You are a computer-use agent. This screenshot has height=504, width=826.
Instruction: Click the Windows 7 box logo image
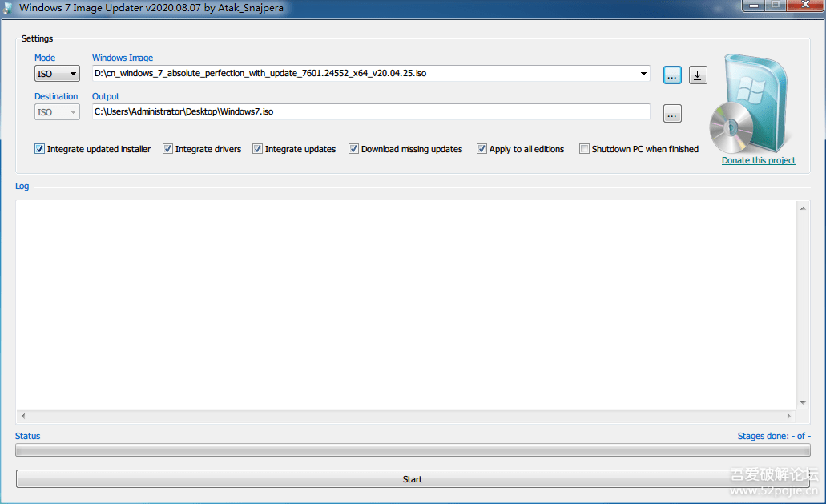[750, 103]
